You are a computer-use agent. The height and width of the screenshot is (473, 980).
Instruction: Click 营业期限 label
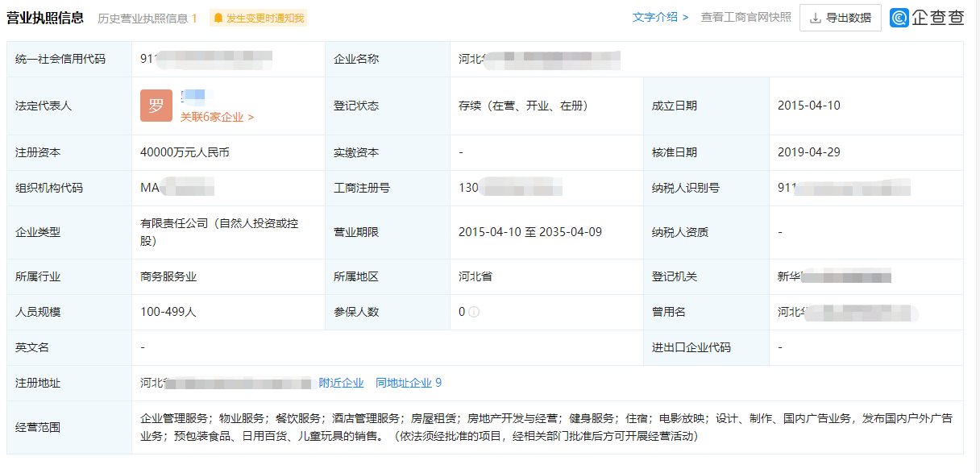pos(356,232)
